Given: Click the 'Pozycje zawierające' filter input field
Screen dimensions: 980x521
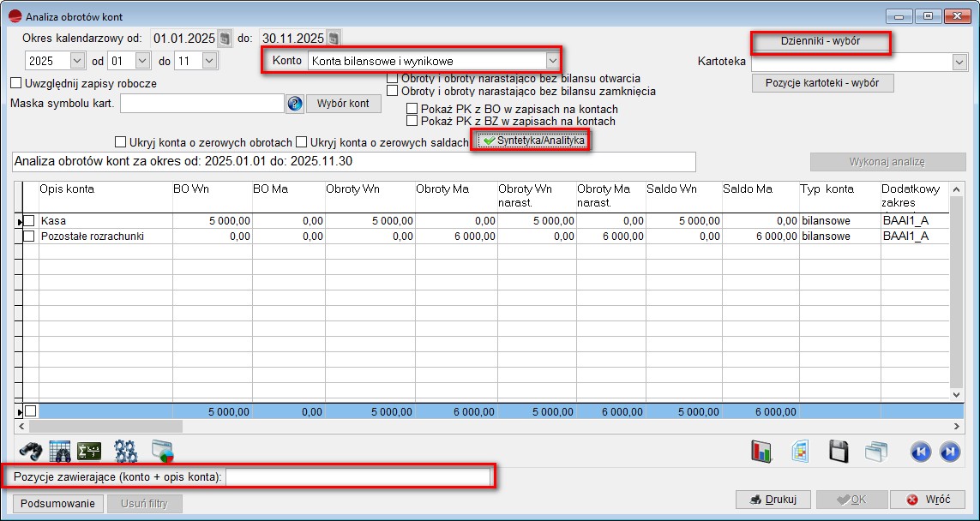Looking at the screenshot, I should coord(358,476).
